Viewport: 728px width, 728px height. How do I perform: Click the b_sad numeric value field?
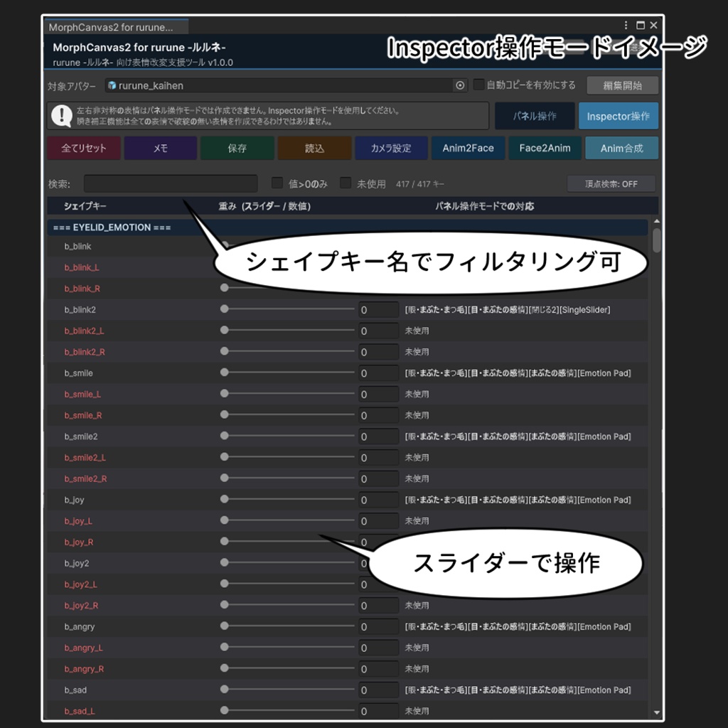378,690
